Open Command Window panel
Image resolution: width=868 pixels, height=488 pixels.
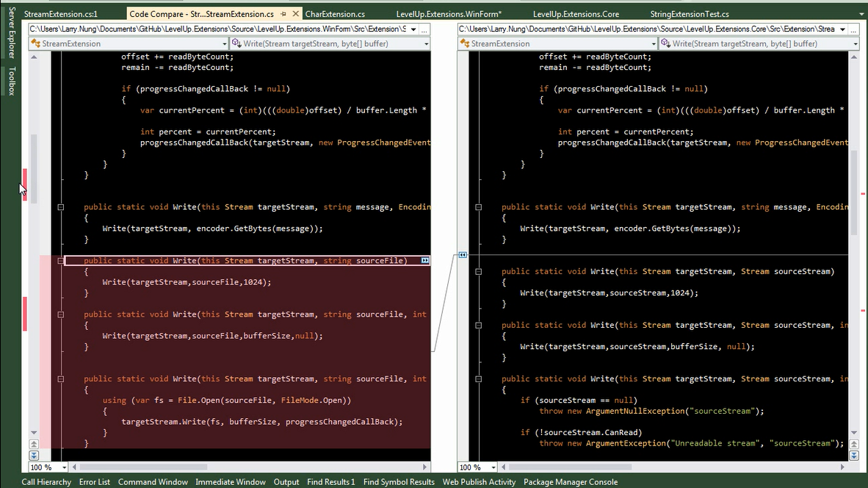153,482
